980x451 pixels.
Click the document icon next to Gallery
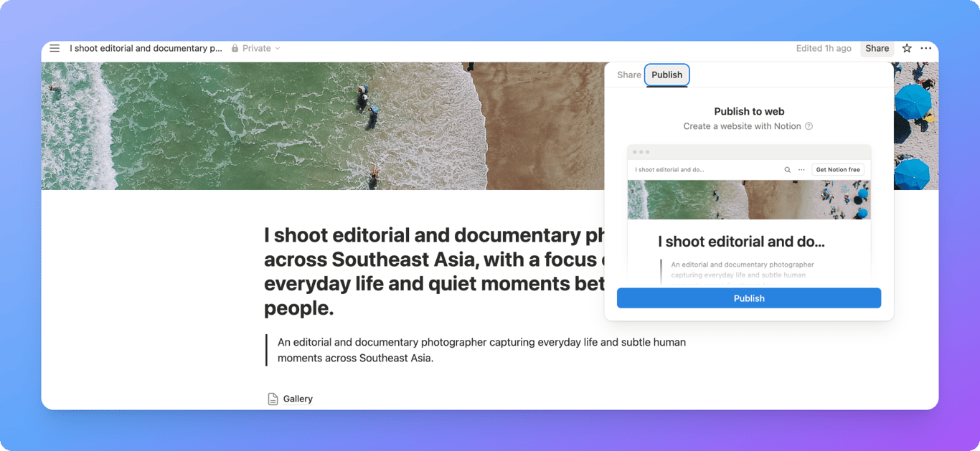click(x=271, y=398)
